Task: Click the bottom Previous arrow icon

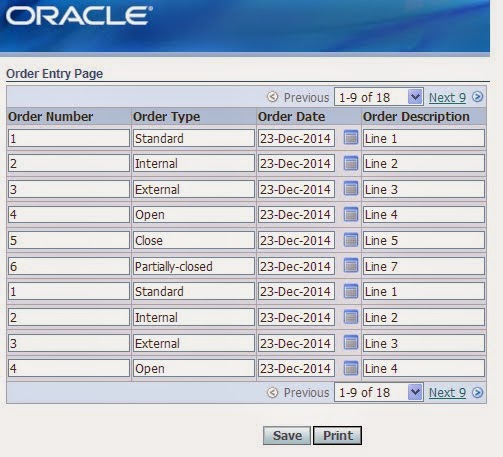Action: tap(272, 392)
